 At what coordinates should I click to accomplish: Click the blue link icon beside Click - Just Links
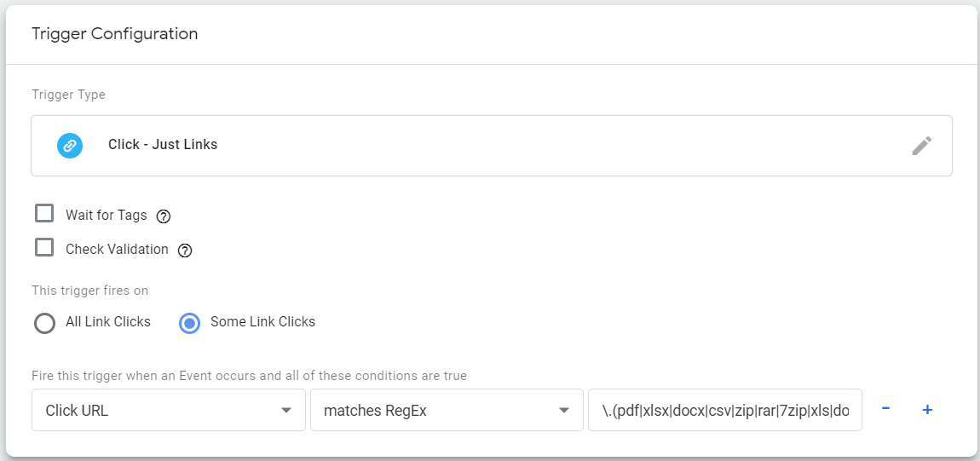click(70, 146)
